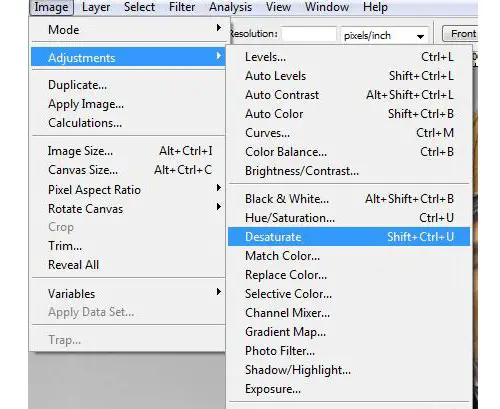Click the Resolution input field
The image size is (500, 409).
click(309, 34)
